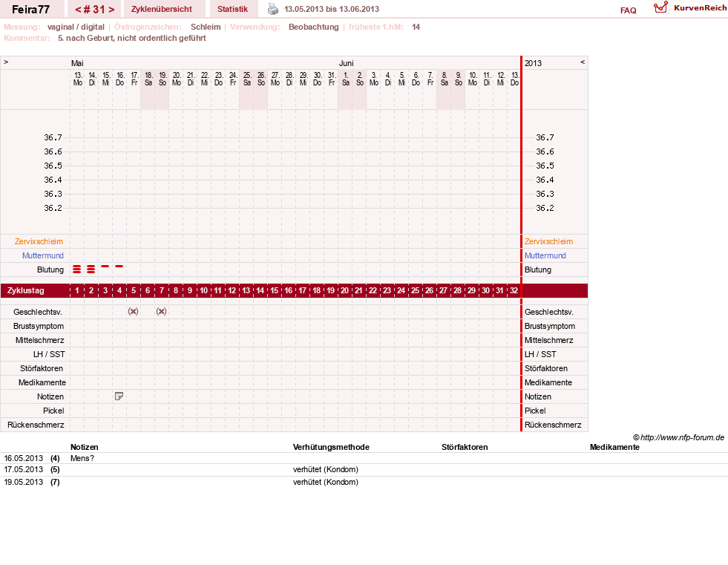Click the right-side Zervixschleim label
This screenshot has height=565, width=728.
(x=549, y=241)
